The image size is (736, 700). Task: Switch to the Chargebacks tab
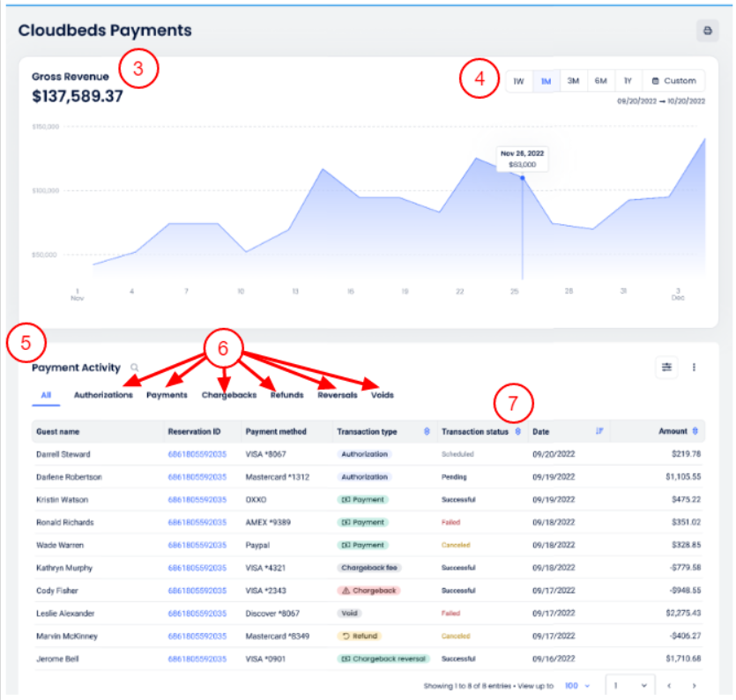pyautogui.click(x=230, y=395)
